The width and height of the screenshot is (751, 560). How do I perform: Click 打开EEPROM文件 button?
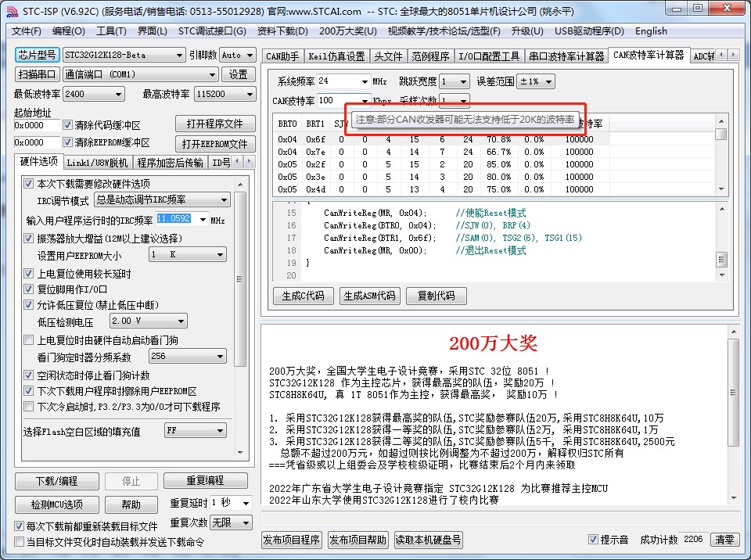(215, 144)
